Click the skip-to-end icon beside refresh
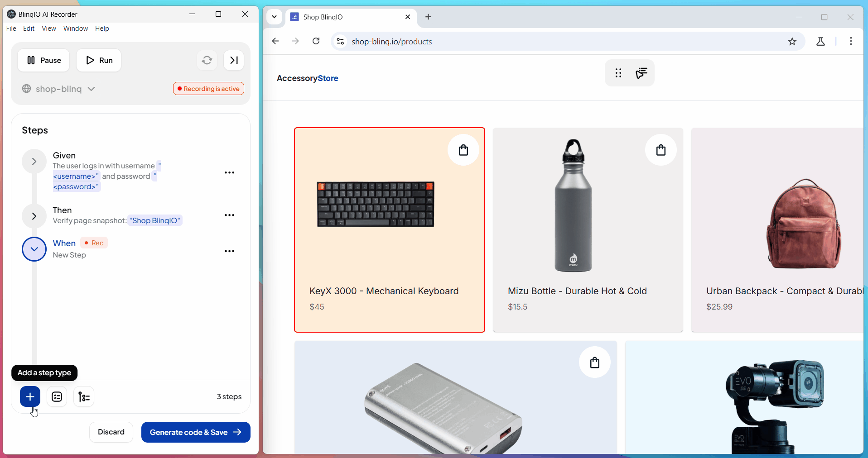The image size is (868, 458). (234, 60)
